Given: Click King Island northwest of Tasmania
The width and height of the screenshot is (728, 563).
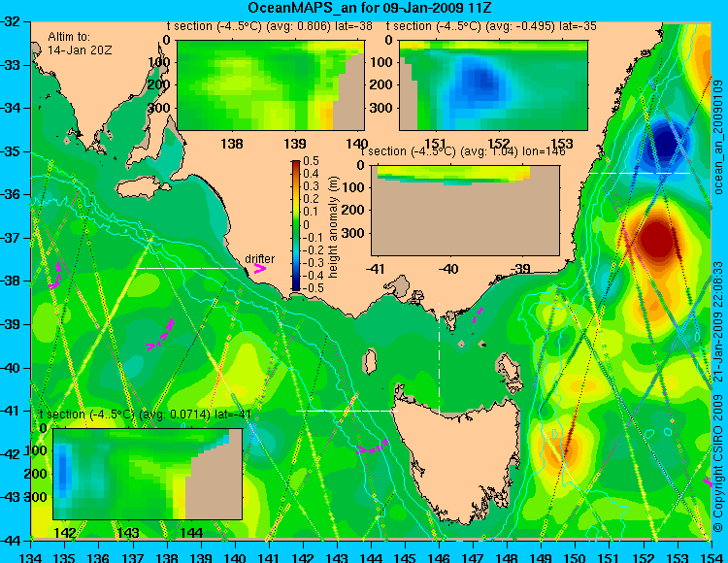Looking at the screenshot, I should (370, 362).
